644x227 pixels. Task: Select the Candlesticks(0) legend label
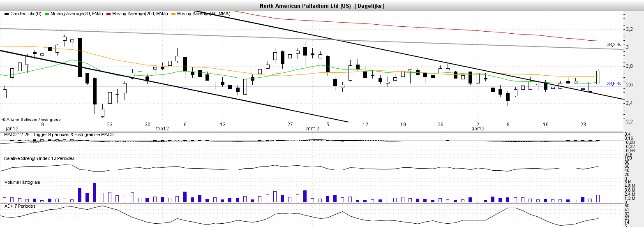[26, 14]
